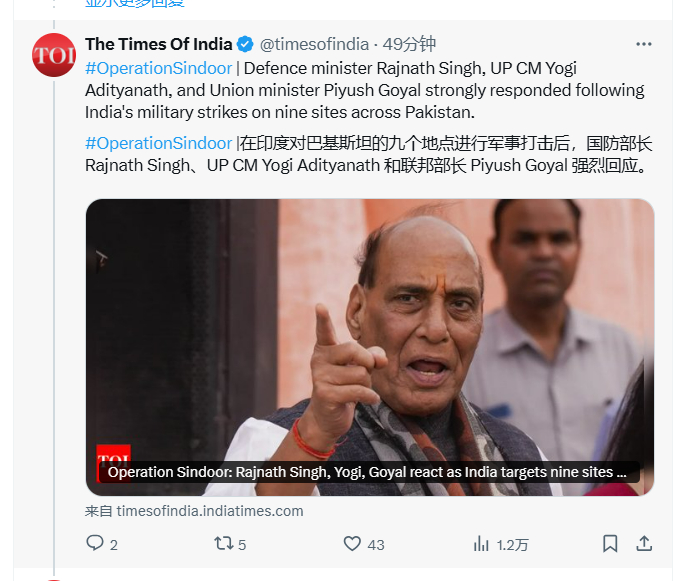692x581 pixels.
Task: View tweet analytics bar chart icon
Action: [x=481, y=544]
